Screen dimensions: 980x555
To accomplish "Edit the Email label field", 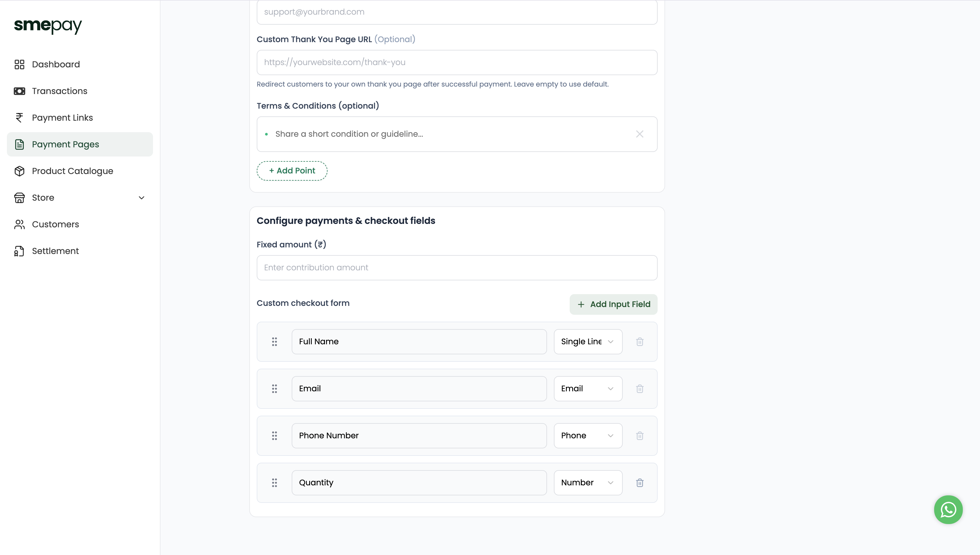I will tap(419, 389).
